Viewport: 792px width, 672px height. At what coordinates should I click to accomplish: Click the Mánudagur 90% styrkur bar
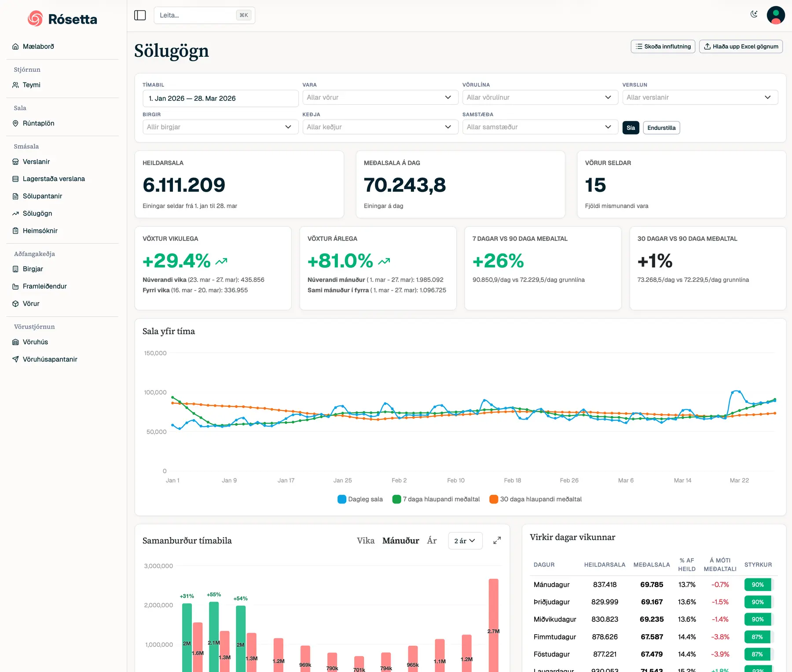pyautogui.click(x=757, y=584)
